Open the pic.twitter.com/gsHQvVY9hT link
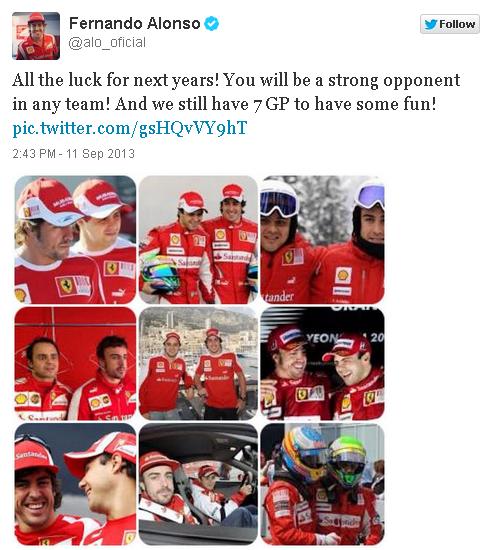 [130, 128]
